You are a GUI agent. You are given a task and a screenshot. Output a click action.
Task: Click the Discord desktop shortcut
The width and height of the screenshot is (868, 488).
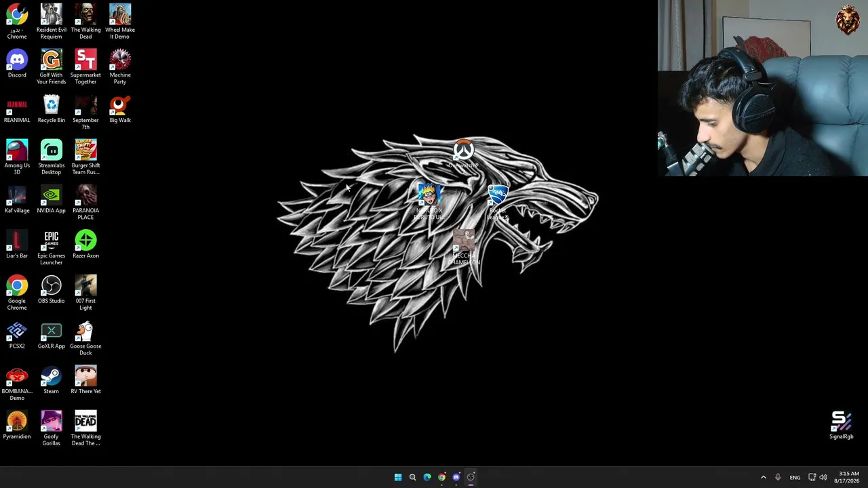click(x=17, y=64)
